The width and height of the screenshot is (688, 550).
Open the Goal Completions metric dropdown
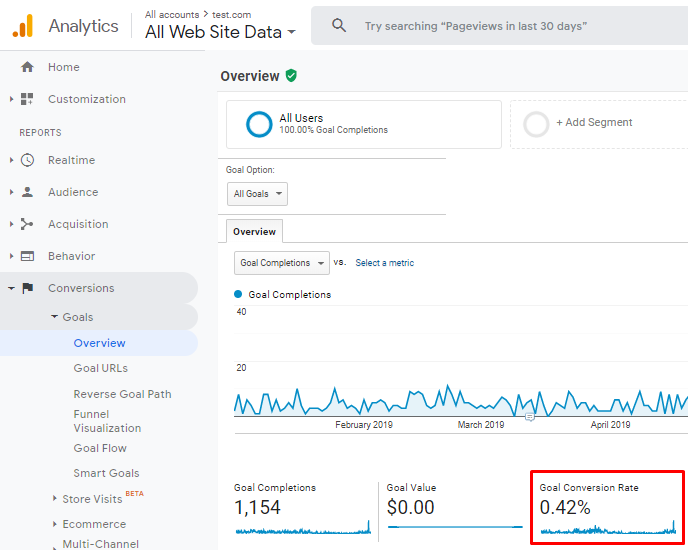click(x=282, y=263)
